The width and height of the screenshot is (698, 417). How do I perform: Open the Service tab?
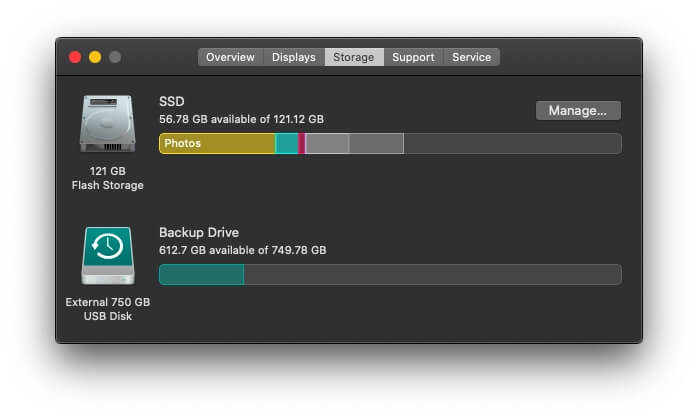click(471, 57)
